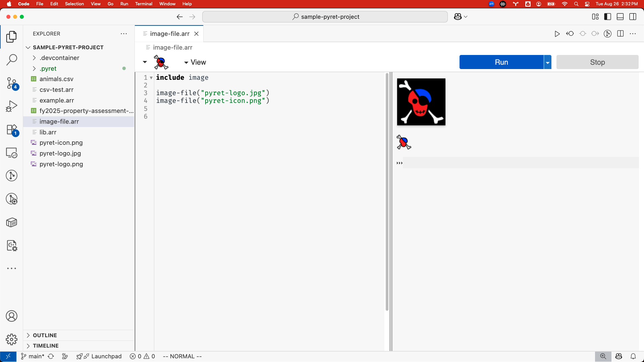Viewport: 644px width, 362px height.
Task: Expand the TIMELINE section
Action: 28,346
